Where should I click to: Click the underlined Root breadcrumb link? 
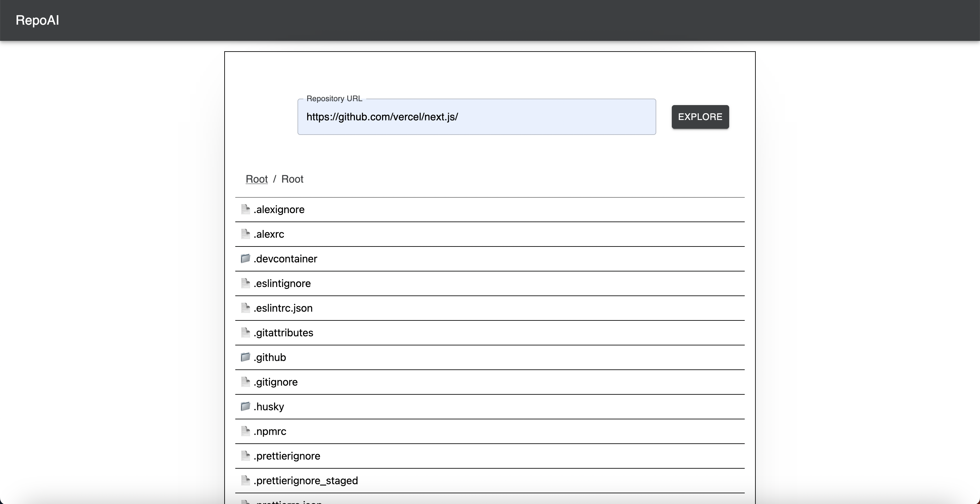point(256,179)
